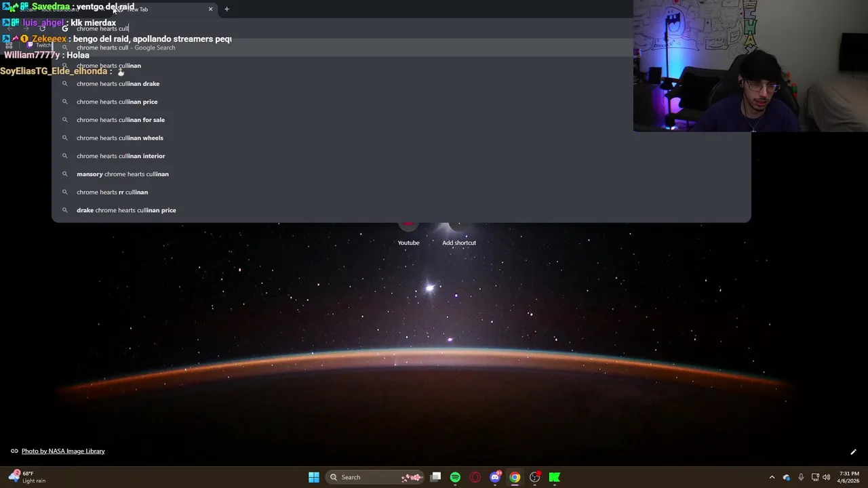
Task: Click search icon beside "chrome hearts rr cullinan"
Action: coord(65,192)
